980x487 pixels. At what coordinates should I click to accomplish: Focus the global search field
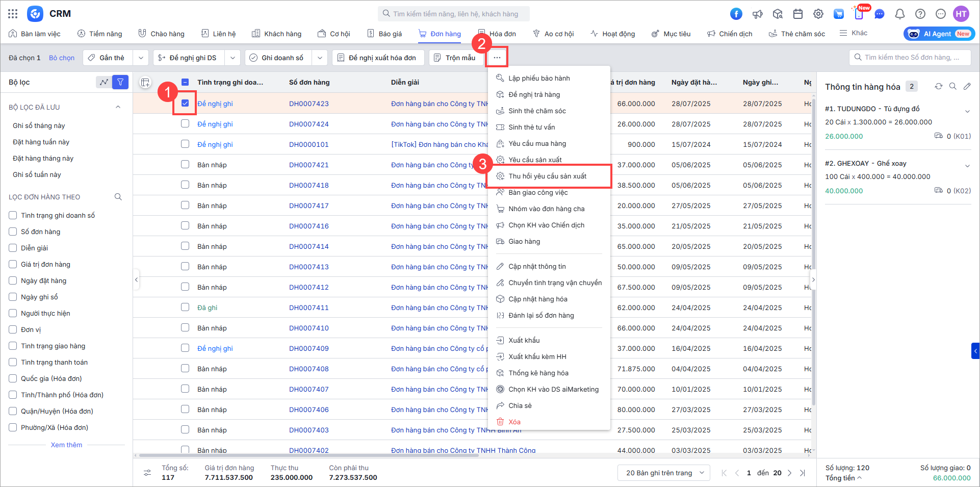454,14
